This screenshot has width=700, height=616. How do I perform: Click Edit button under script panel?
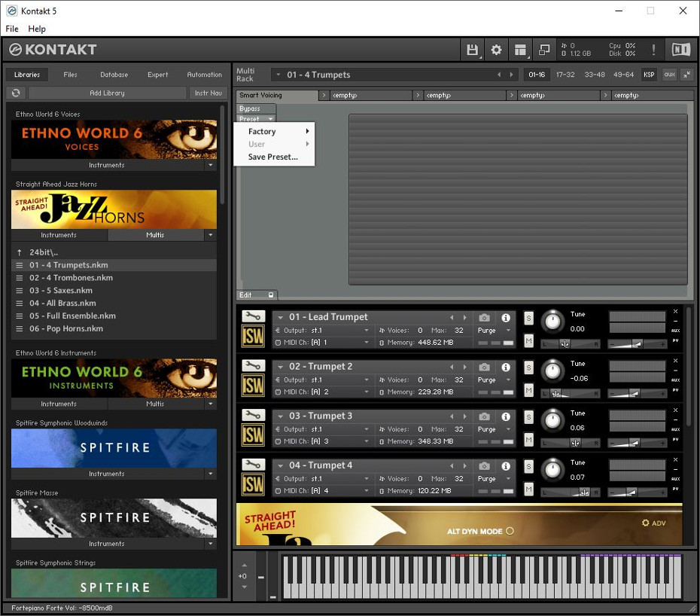(257, 295)
